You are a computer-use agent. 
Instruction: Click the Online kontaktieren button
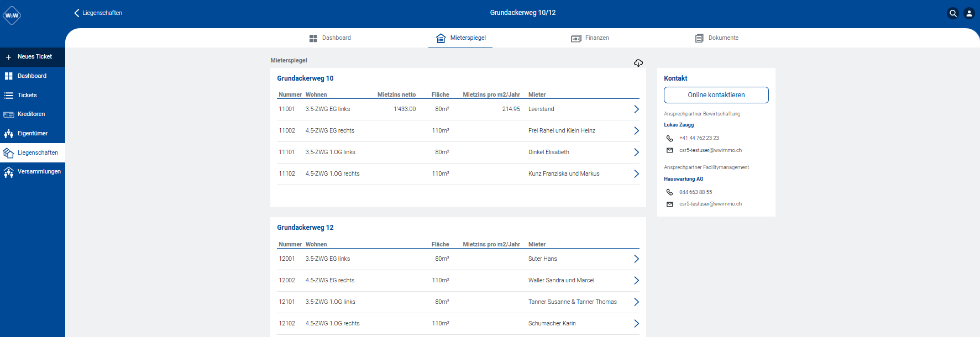[x=716, y=95]
